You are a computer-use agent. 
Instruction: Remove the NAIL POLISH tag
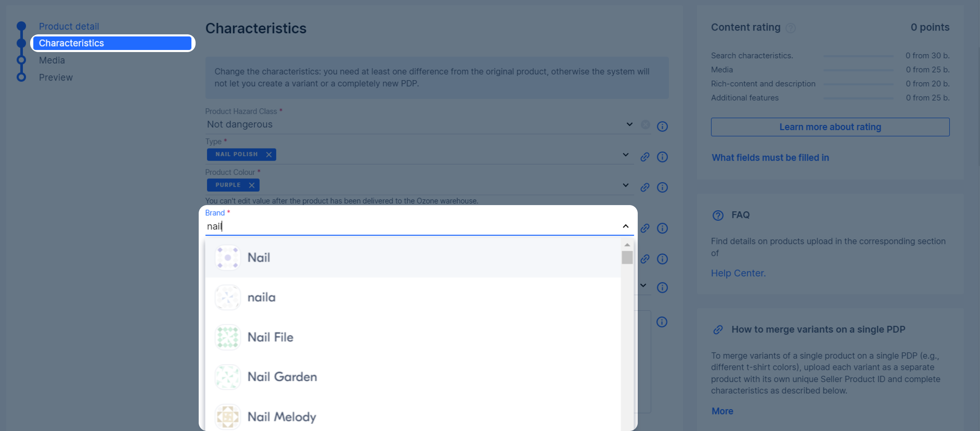269,154
